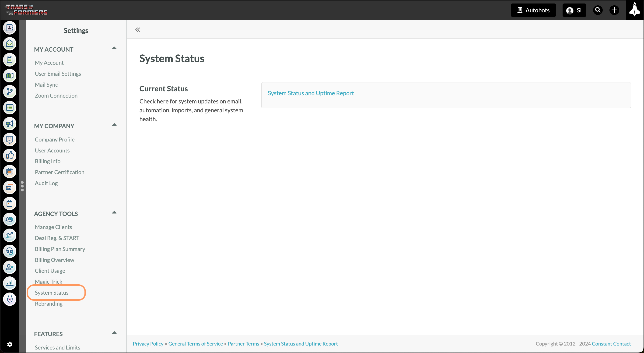Open Rebranding page
Viewport: 644px width, 353px height.
pos(49,304)
